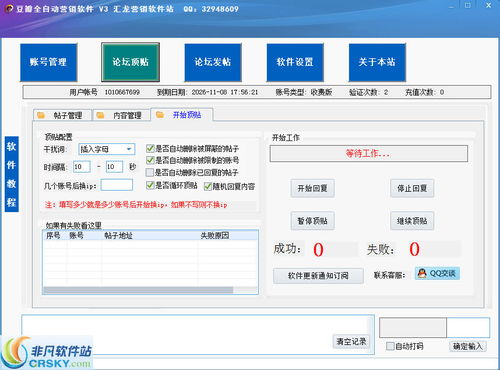
Task: Switch to the 帖子管理 tab
Action: point(63,115)
